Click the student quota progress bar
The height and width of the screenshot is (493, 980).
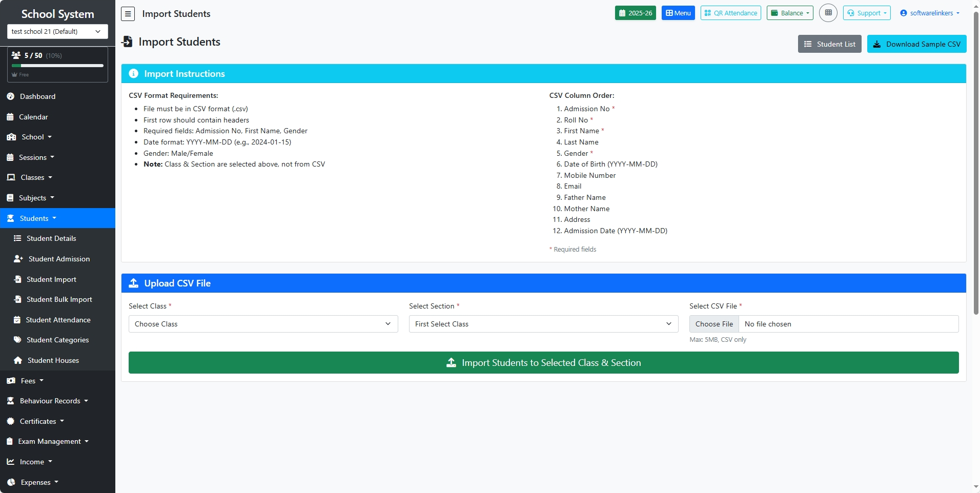[57, 66]
